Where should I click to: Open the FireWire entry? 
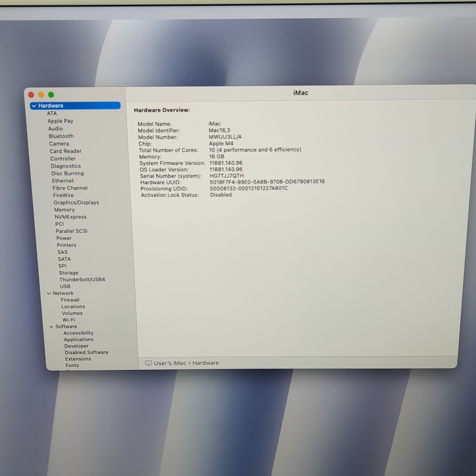click(x=63, y=195)
